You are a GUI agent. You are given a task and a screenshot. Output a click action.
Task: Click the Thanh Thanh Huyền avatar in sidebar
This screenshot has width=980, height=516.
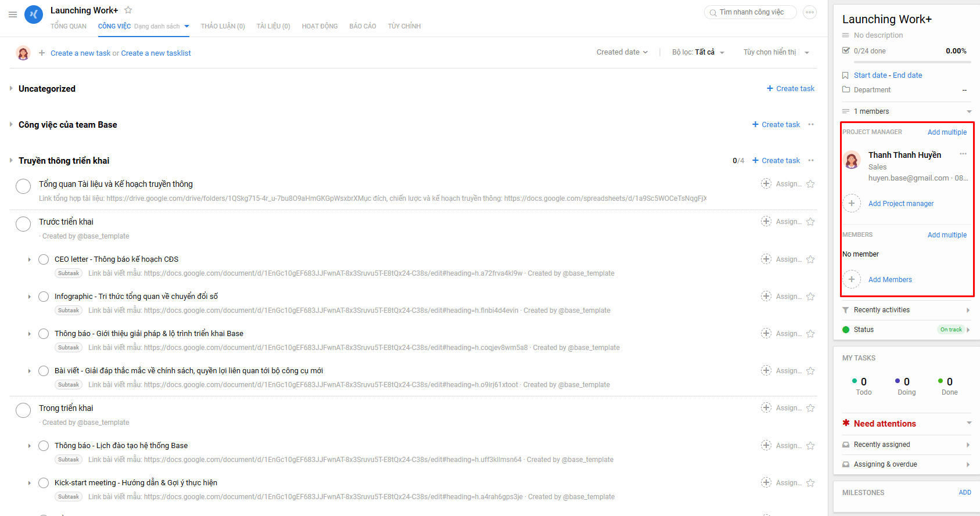[852, 160]
